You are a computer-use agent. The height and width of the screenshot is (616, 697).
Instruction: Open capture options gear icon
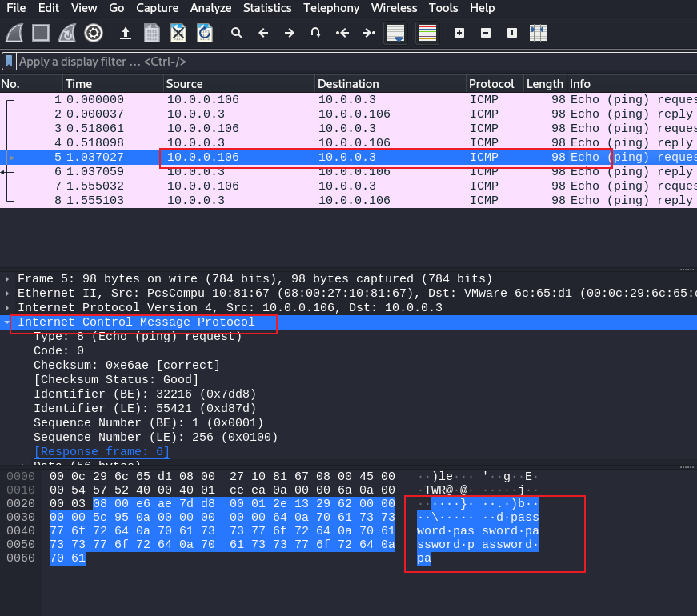point(94,33)
